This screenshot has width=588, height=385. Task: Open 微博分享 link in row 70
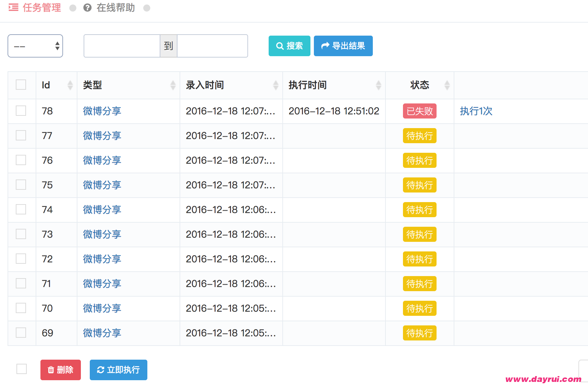102,308
